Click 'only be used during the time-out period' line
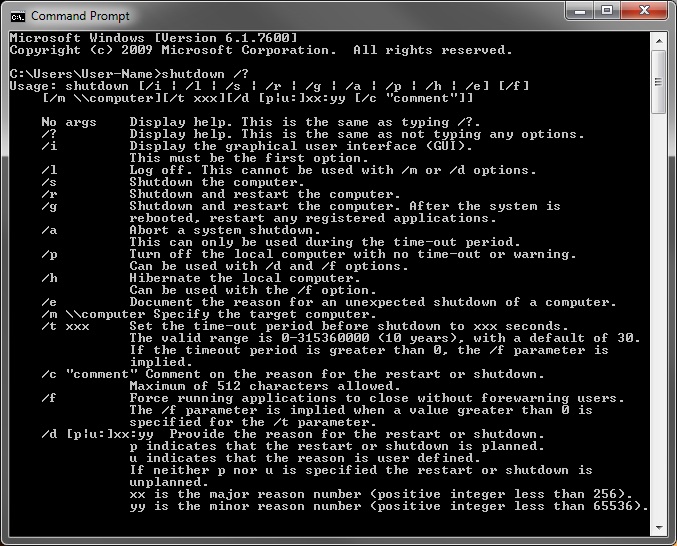The height and width of the screenshot is (546, 677). pos(325,242)
